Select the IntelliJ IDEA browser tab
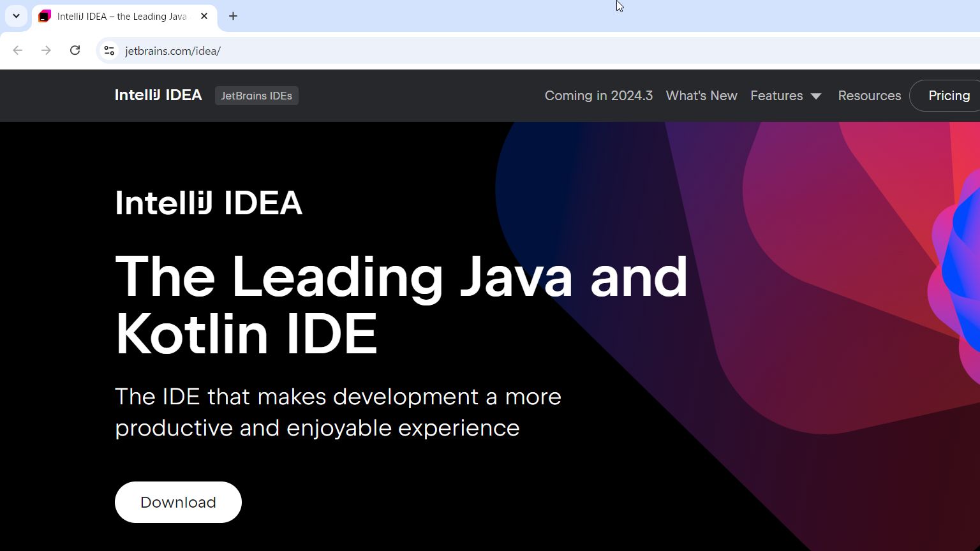This screenshot has height=551, width=980. tap(124, 17)
